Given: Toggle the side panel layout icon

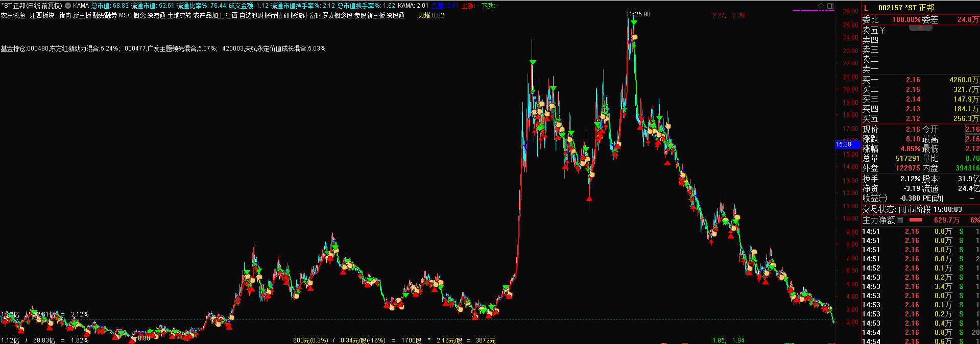Looking at the screenshot, I should 830,6.
